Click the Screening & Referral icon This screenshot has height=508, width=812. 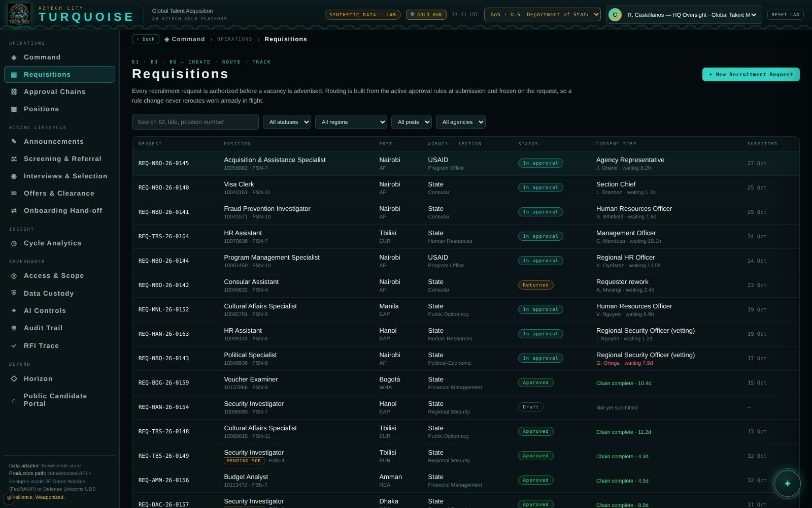(x=14, y=159)
